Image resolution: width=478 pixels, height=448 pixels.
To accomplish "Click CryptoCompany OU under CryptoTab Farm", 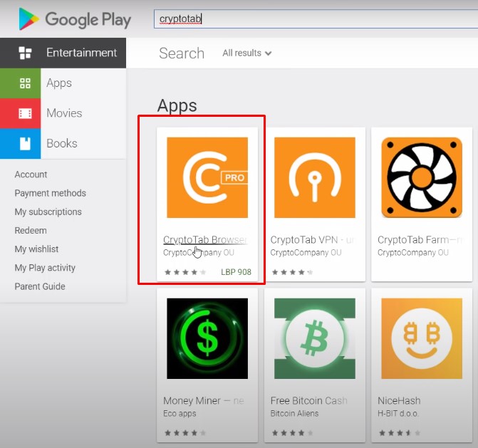I will [413, 253].
